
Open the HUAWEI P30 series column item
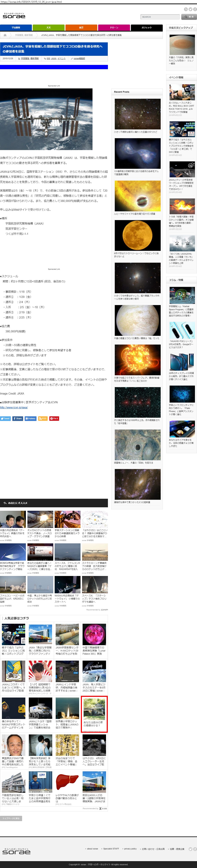coord(182,335)
